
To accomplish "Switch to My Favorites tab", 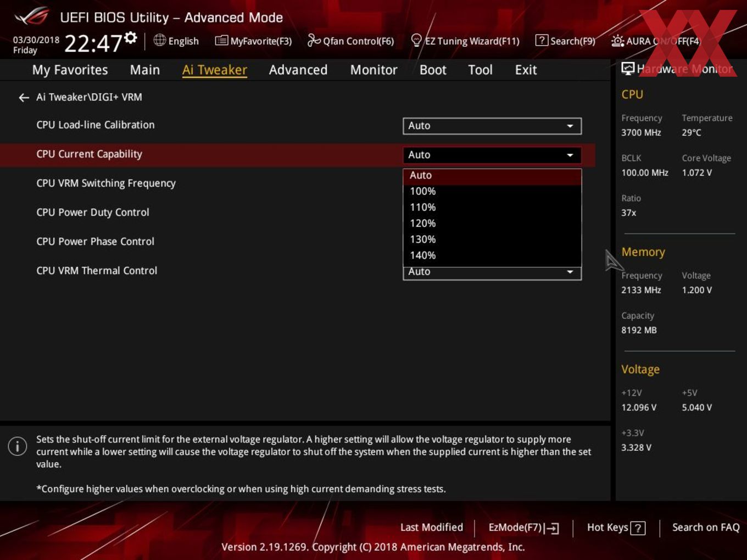I will pyautogui.click(x=70, y=70).
